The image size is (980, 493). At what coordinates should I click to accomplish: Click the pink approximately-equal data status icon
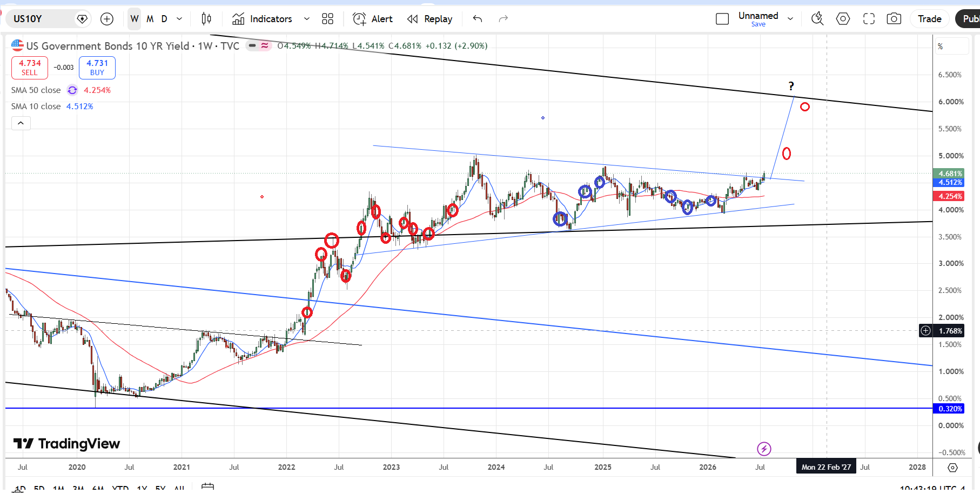265,45
